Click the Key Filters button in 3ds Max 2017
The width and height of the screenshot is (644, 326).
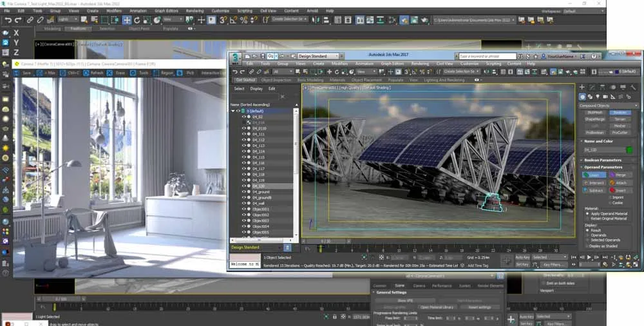click(553, 265)
